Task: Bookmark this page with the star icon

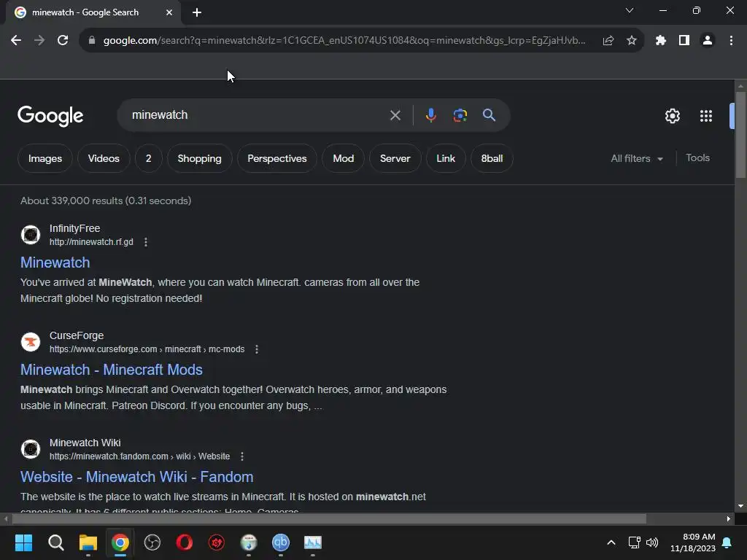Action: [632, 41]
